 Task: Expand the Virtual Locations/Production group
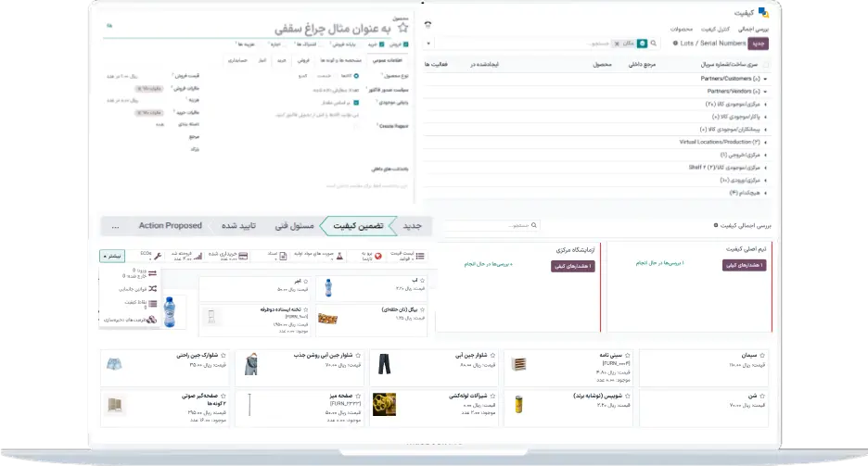pyautogui.click(x=765, y=142)
